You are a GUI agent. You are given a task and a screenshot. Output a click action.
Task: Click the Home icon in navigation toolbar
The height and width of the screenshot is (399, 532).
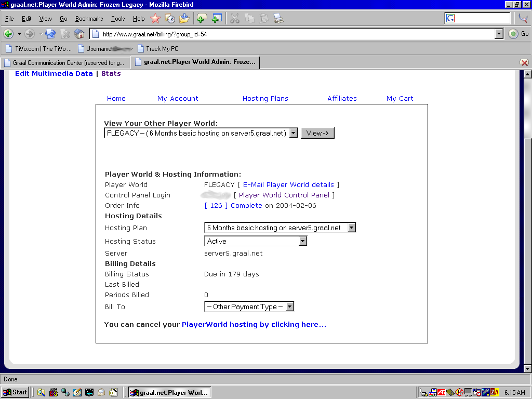[79, 34]
